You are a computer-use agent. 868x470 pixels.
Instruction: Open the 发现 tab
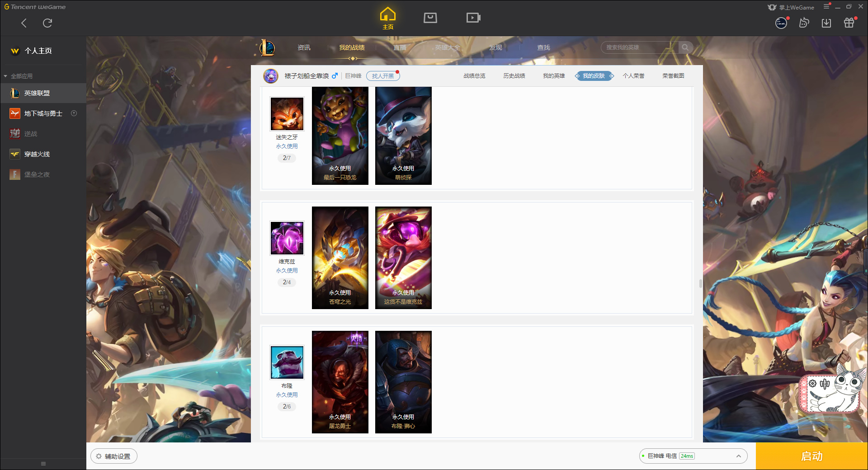pos(495,47)
